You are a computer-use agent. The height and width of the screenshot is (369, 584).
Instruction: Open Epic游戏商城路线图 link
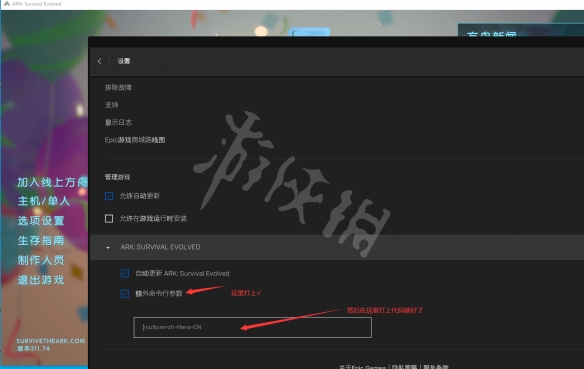[x=135, y=140]
